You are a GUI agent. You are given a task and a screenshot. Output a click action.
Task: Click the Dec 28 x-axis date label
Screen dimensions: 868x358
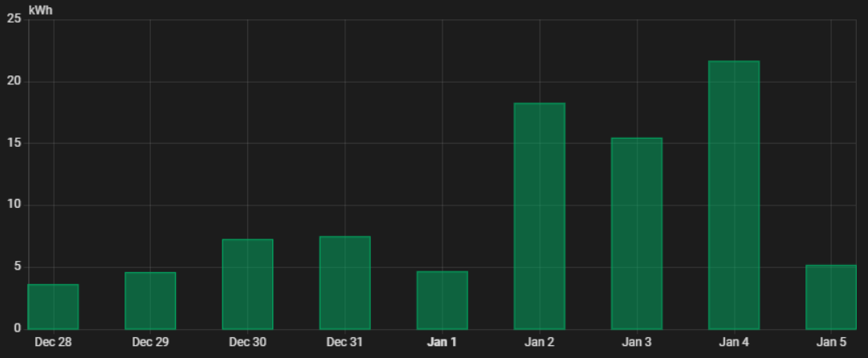(53, 342)
